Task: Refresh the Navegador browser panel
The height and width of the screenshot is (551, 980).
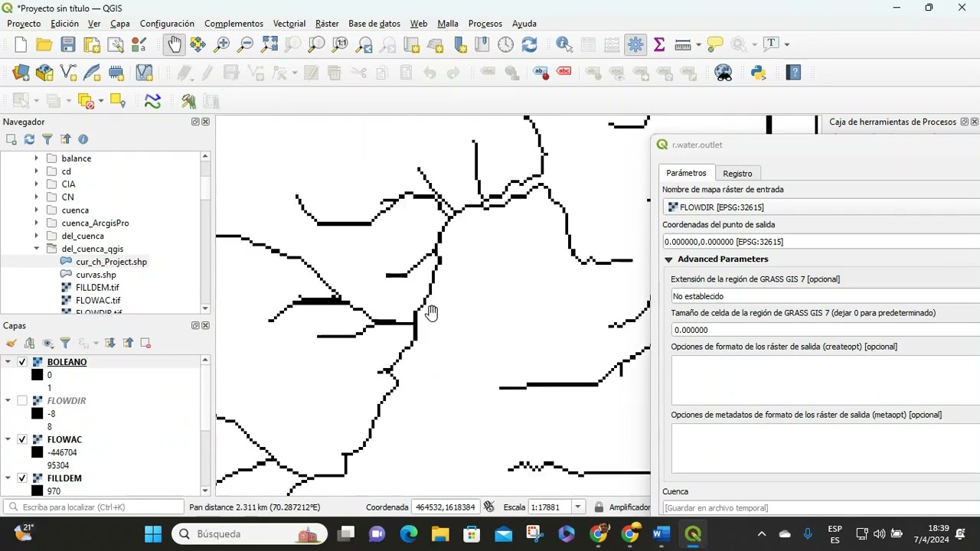Action: [x=29, y=139]
